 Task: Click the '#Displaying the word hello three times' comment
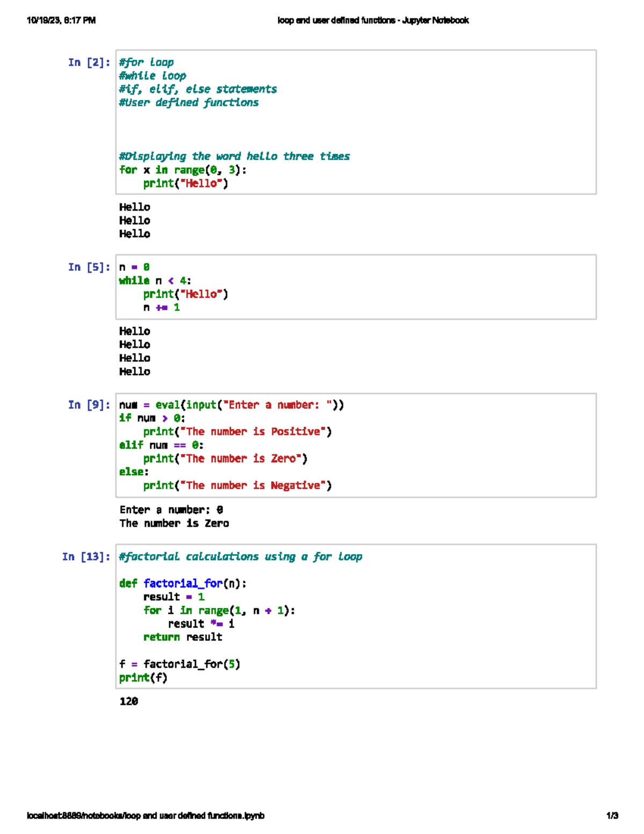click(x=235, y=156)
